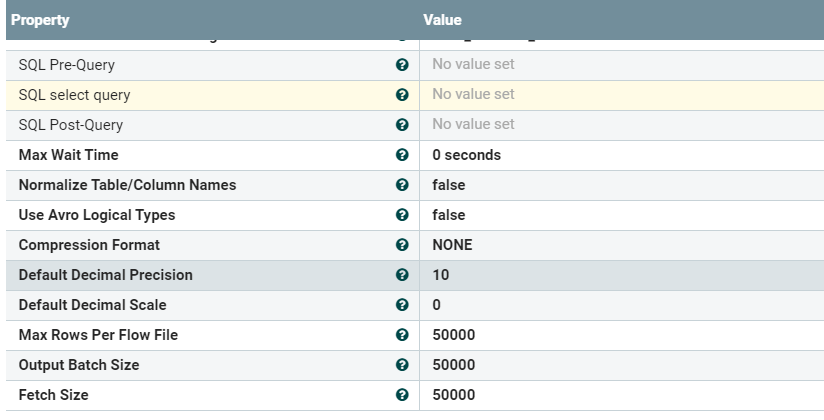Open Use Avro Logical Types false value
824x420 pixels.
(x=449, y=215)
